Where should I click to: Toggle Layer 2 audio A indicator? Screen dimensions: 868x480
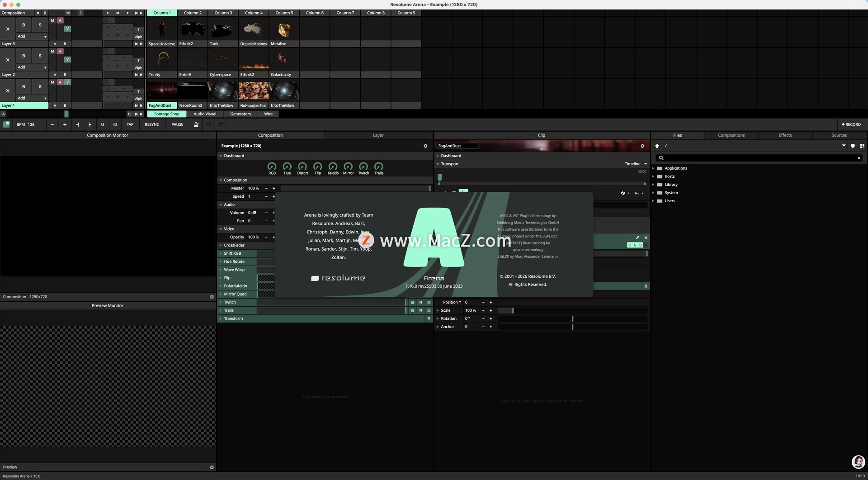coord(60,52)
